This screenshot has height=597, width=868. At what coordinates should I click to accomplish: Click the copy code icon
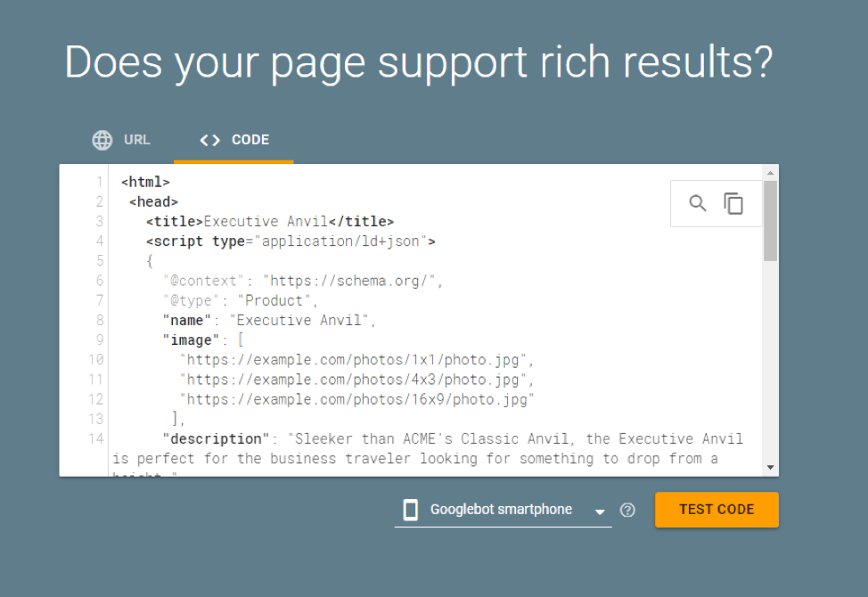(733, 203)
